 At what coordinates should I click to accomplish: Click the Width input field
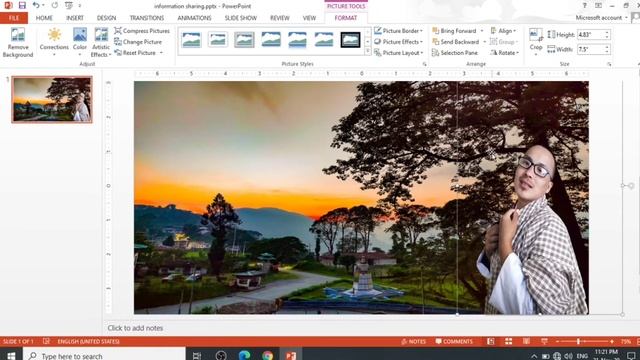(x=591, y=49)
